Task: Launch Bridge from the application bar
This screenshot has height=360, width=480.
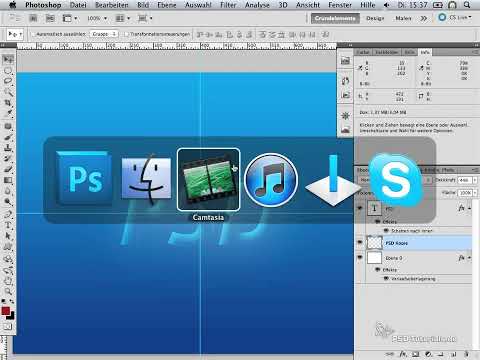Action: [33, 18]
